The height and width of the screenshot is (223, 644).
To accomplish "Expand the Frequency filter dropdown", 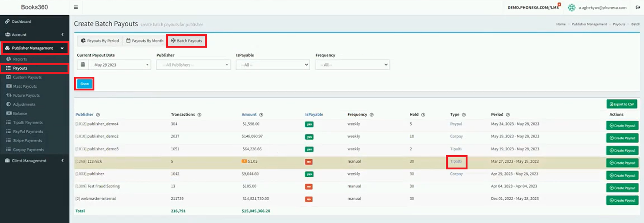I will [x=352, y=65].
